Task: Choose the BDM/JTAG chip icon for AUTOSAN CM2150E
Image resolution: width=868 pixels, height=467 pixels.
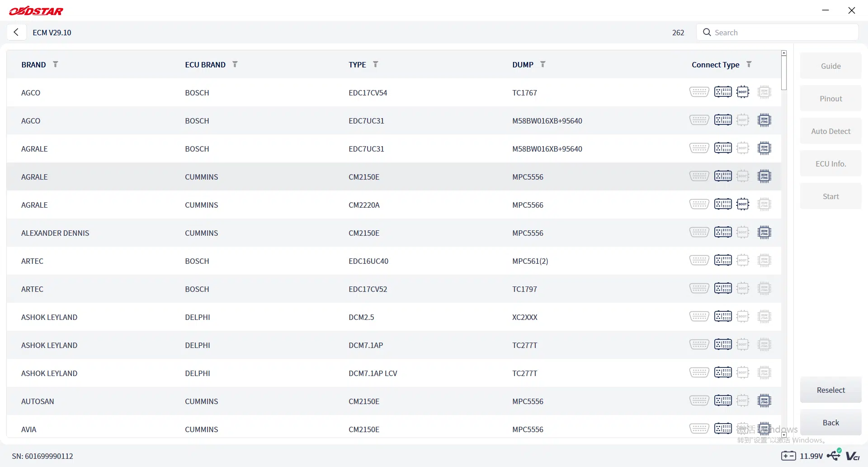Action: point(764,401)
